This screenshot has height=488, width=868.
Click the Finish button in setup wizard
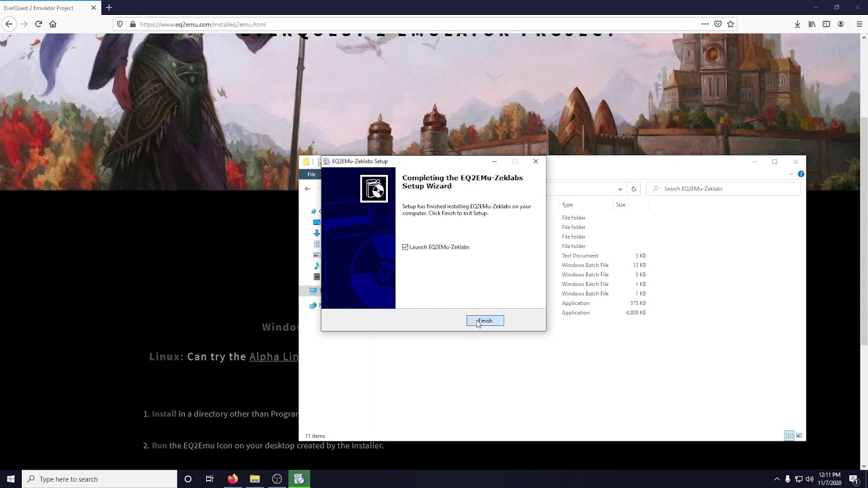pyautogui.click(x=485, y=321)
